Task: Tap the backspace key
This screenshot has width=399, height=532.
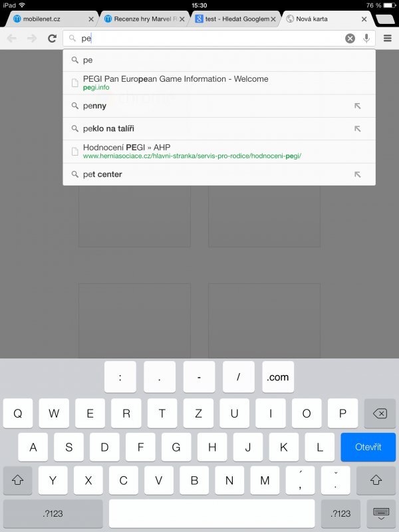Action: pyautogui.click(x=380, y=413)
